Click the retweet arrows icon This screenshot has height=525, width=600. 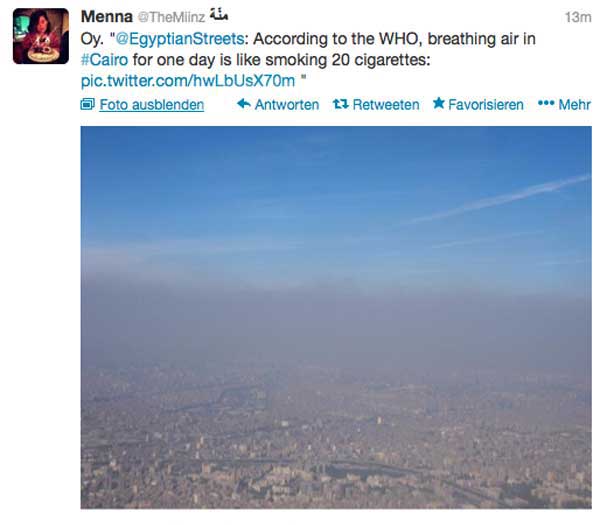[x=340, y=104]
